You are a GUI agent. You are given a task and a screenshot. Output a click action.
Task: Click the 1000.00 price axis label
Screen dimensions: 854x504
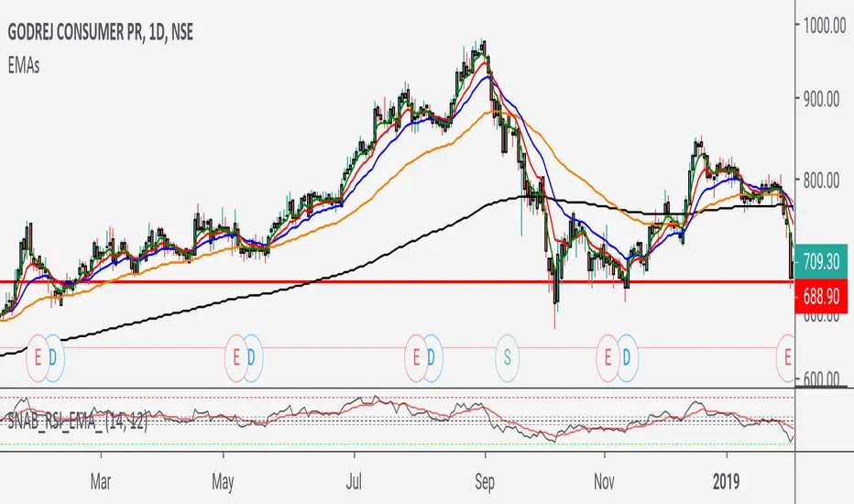coord(824,26)
